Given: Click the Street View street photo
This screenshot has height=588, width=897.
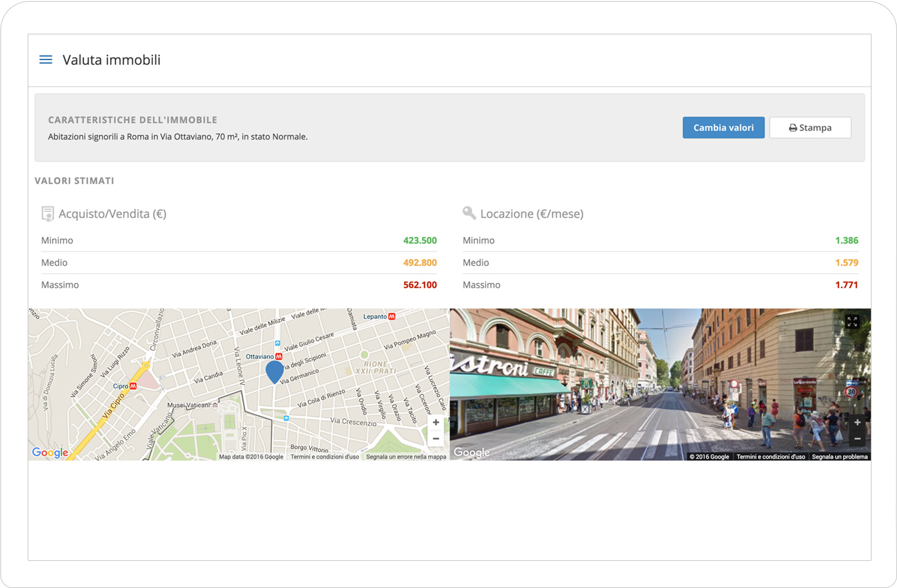Looking at the screenshot, I should (660, 384).
